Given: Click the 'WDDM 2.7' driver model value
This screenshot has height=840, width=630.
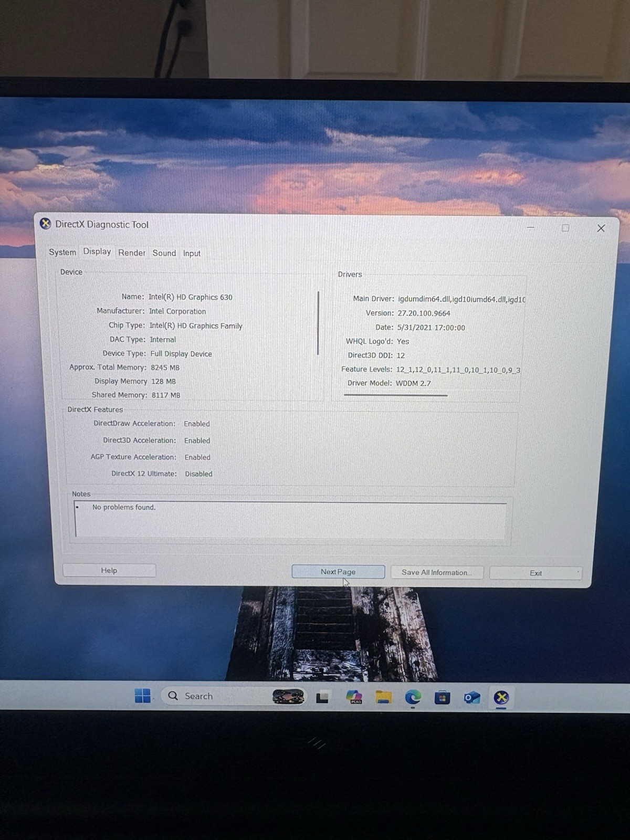Looking at the screenshot, I should [x=413, y=383].
